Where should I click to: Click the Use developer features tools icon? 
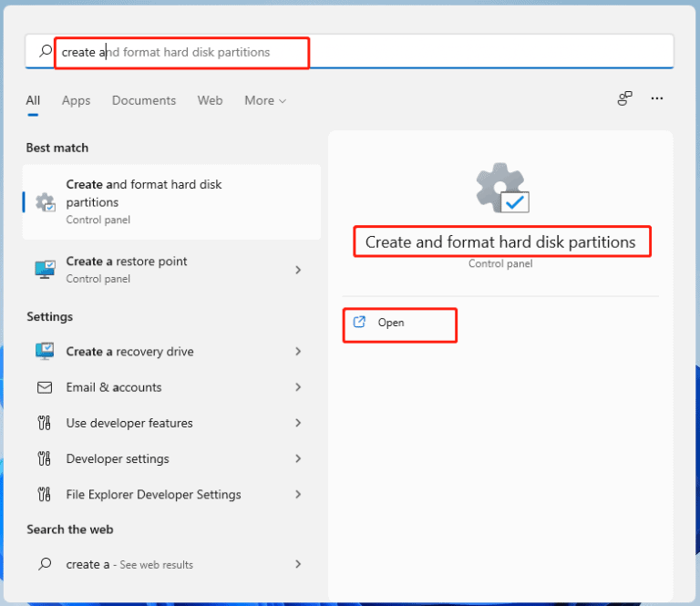(45, 423)
